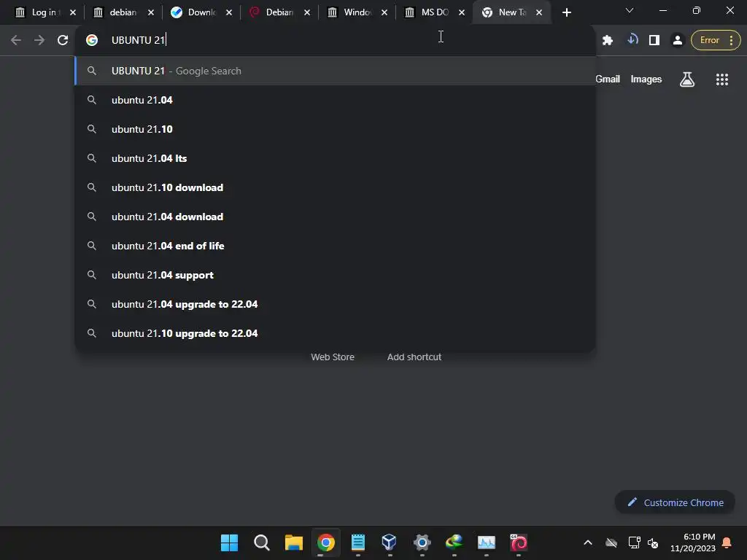
Task: Click the Error update button
Action: 709,40
